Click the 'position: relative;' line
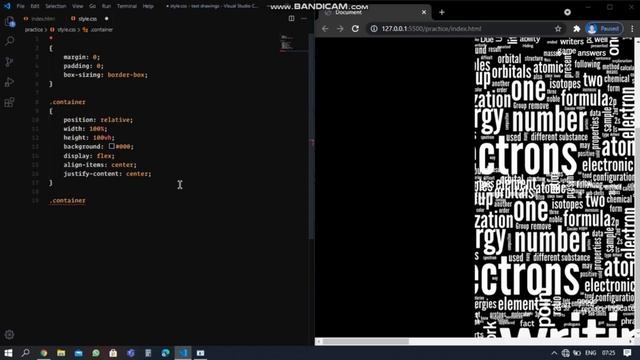The width and height of the screenshot is (640, 360). click(x=98, y=120)
